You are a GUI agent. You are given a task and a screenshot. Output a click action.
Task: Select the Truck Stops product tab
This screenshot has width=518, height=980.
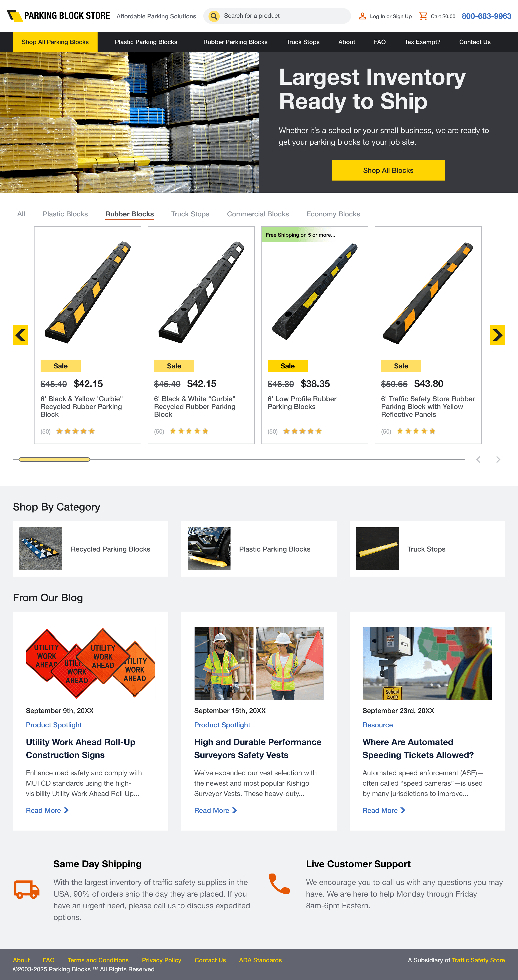190,214
